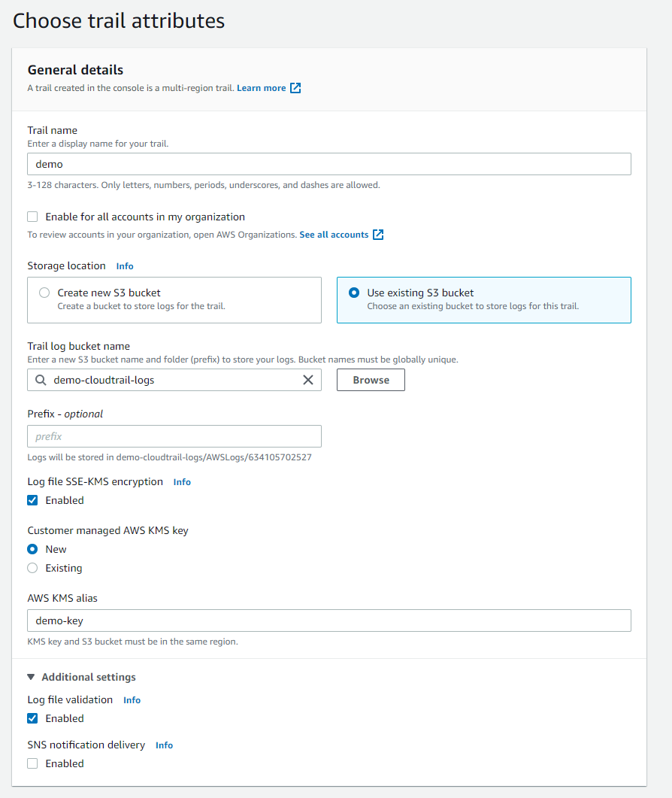The width and height of the screenshot is (672, 798).
Task: Click the optional Prefix input field
Action: 174,435
